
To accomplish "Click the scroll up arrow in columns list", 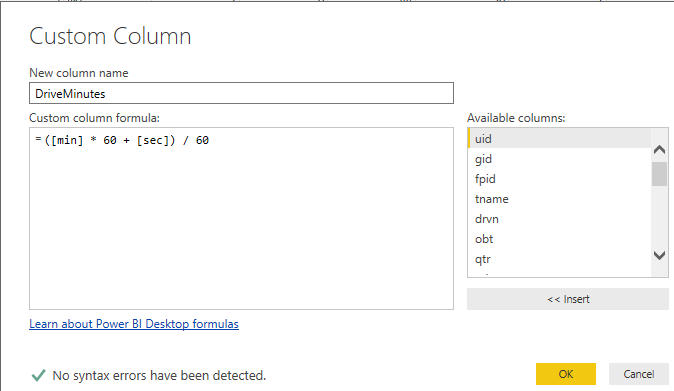I will tap(659, 150).
